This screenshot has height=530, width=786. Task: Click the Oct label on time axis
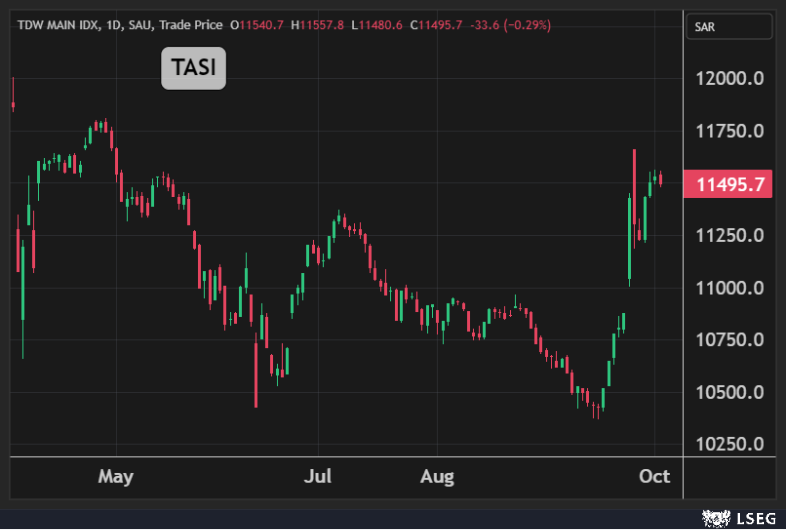click(x=654, y=476)
